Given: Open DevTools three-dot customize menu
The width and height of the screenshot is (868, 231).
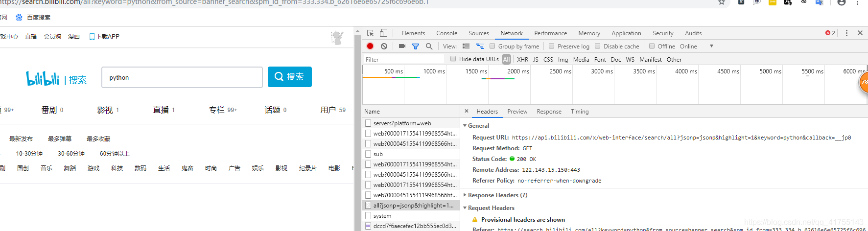Looking at the screenshot, I should tap(846, 33).
